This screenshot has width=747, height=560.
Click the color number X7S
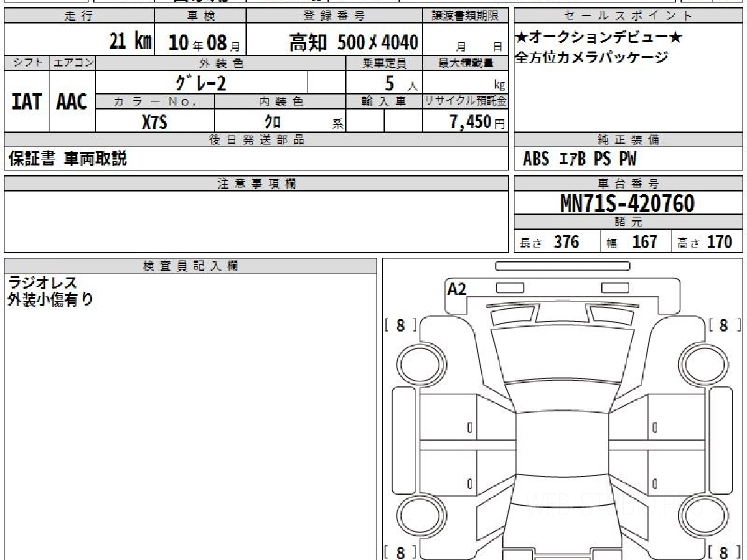click(x=154, y=122)
